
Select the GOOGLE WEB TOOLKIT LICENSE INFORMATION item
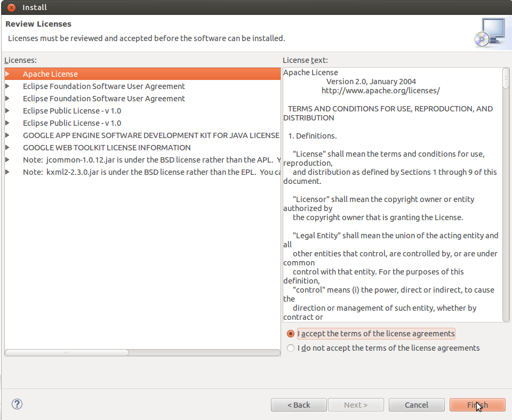(x=107, y=148)
